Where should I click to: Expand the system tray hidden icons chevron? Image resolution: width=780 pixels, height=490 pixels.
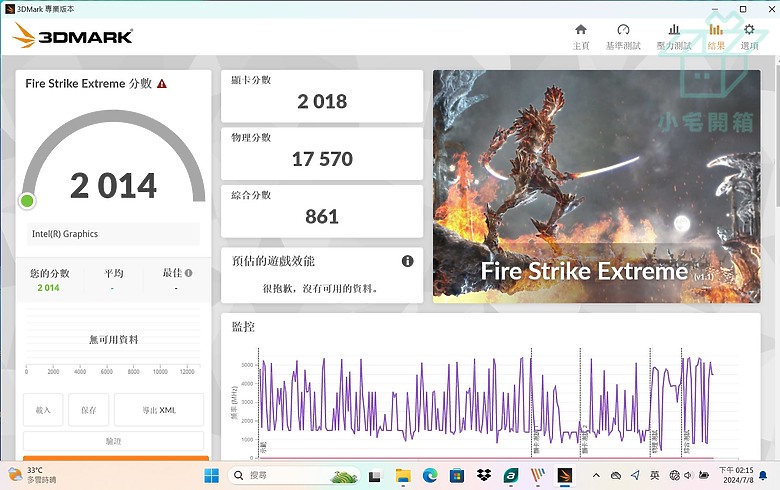pos(596,476)
